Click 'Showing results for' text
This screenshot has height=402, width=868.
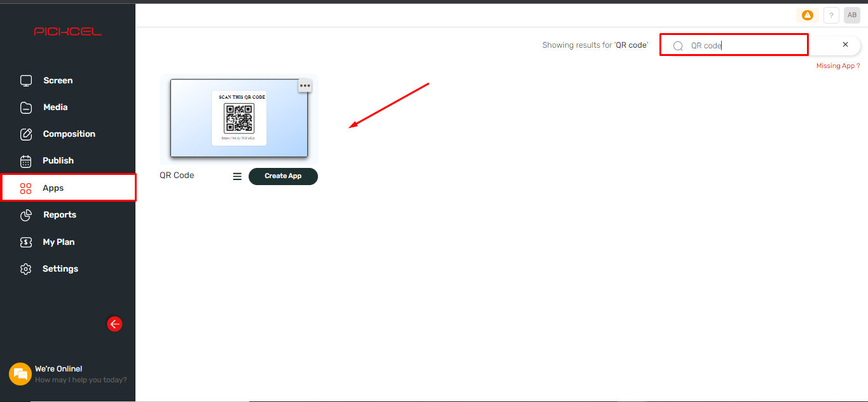point(595,45)
